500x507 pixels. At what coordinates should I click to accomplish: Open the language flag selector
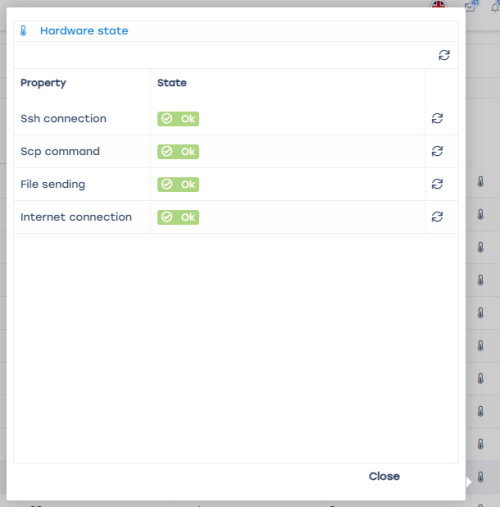[x=438, y=4]
